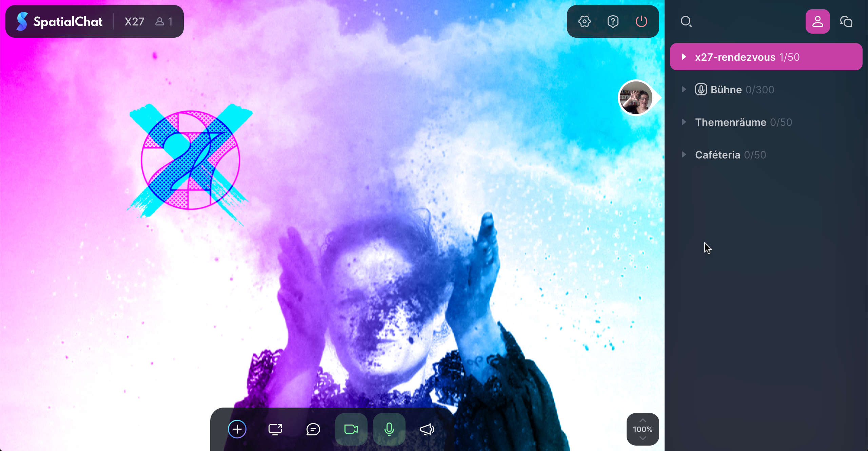
Task: Click the SpatialChat logo
Action: (x=59, y=21)
